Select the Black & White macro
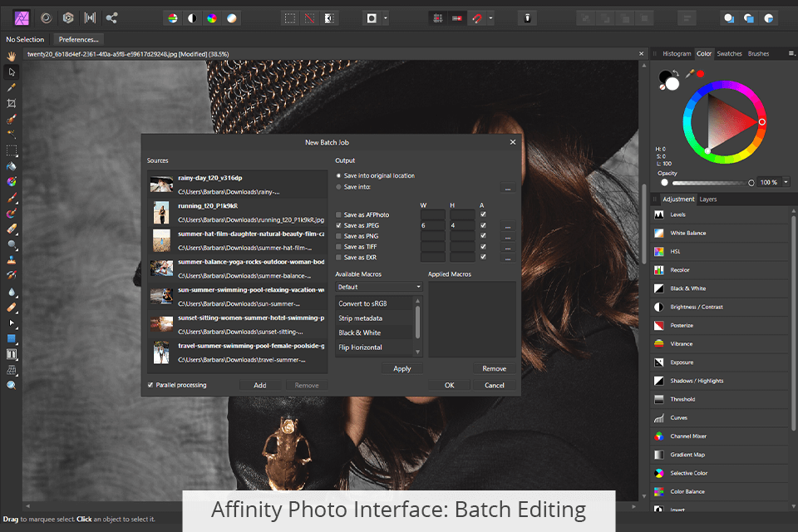 coord(375,332)
